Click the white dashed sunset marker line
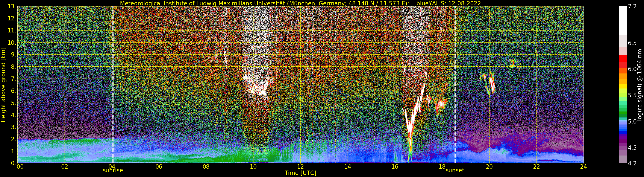 455,85
